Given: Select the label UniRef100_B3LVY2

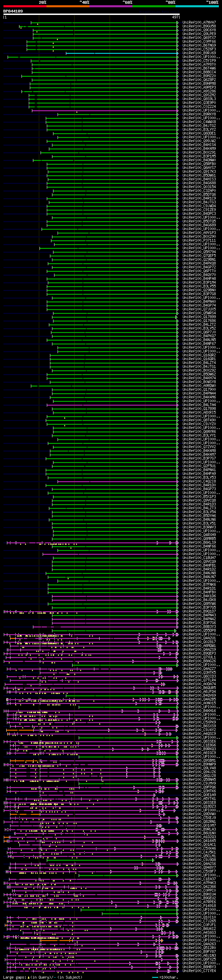Looking at the screenshot, I should [199, 129].
